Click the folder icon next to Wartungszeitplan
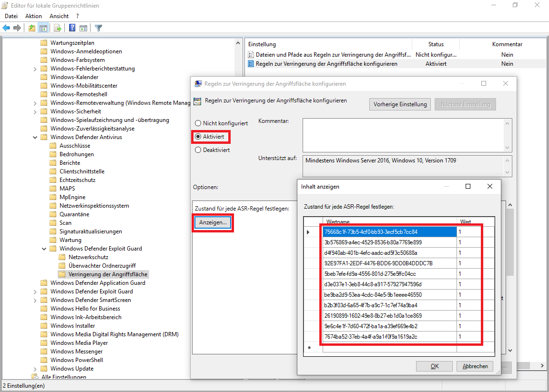The height and width of the screenshot is (392, 549). [44, 43]
